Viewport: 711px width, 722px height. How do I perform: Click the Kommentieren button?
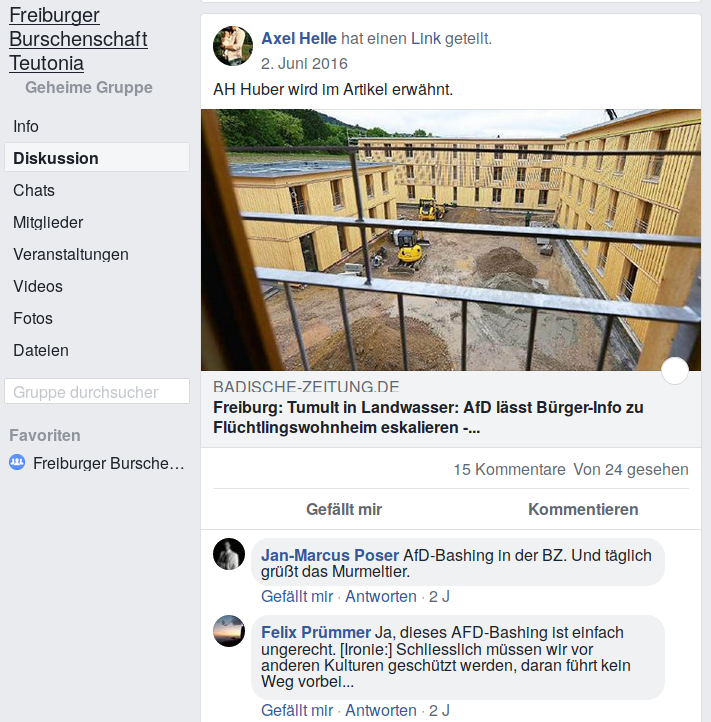(x=583, y=509)
